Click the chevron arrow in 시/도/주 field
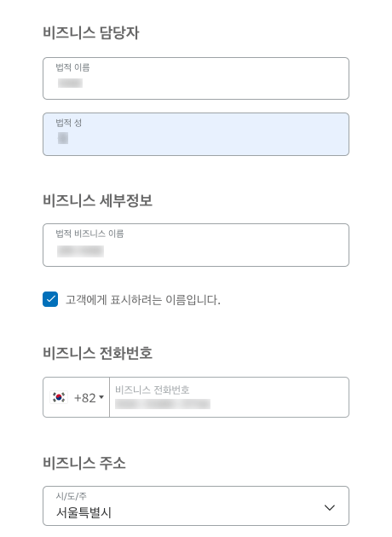The width and height of the screenshot is (392, 537). click(329, 507)
